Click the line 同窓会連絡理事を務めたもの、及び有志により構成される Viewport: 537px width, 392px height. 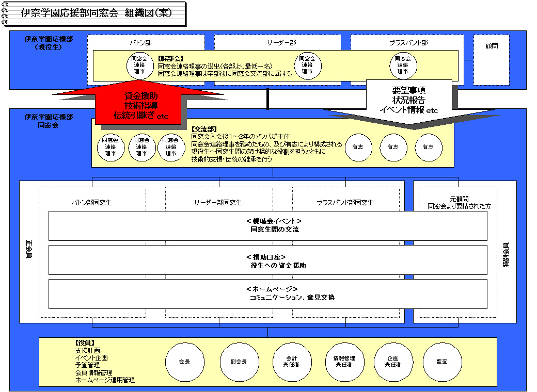pyautogui.click(x=266, y=144)
